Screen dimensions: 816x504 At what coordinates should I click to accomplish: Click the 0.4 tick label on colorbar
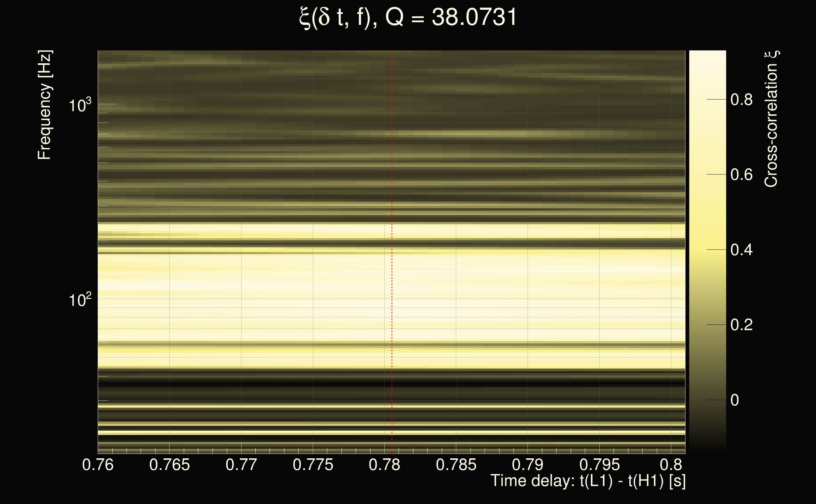pos(741,250)
